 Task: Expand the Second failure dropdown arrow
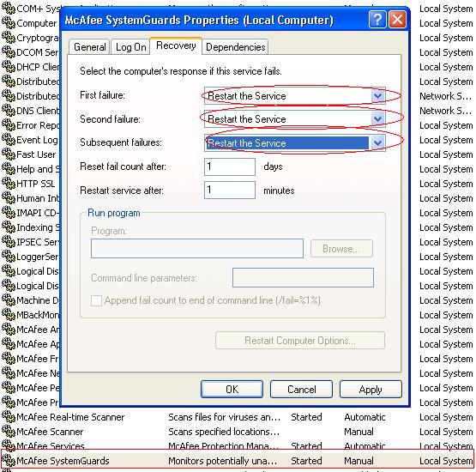pyautogui.click(x=377, y=118)
